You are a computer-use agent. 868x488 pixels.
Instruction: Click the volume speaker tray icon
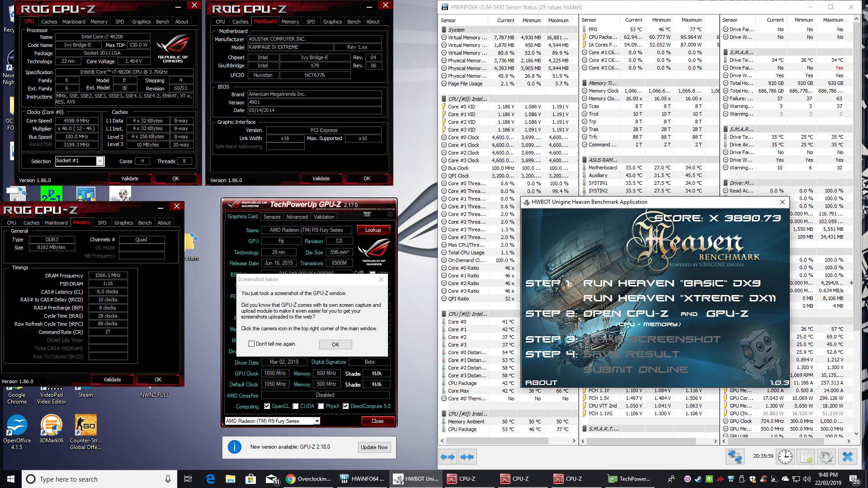[807, 479]
